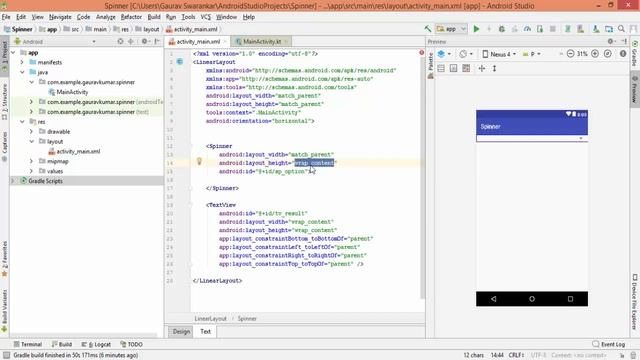Click Attach debugger to Android process icon
The width and height of the screenshot is (640, 360).
[x=540, y=29]
